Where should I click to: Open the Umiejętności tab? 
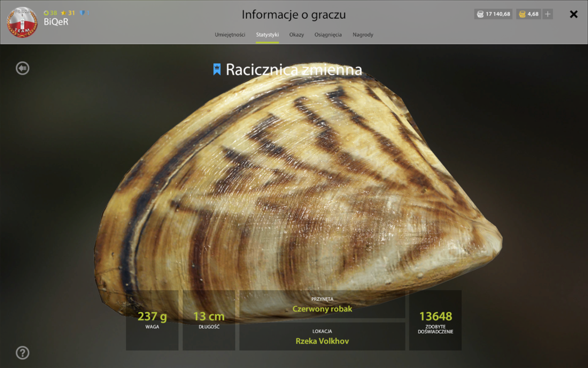(230, 35)
